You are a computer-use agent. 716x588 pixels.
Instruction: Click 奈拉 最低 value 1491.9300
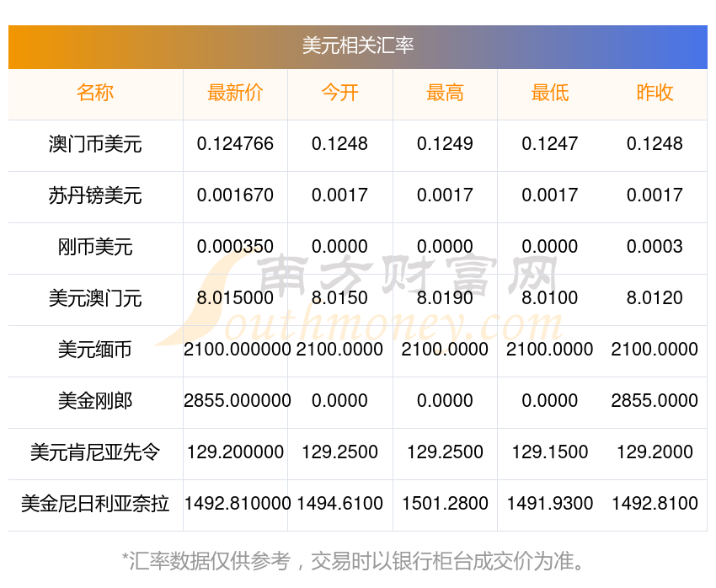(550, 504)
